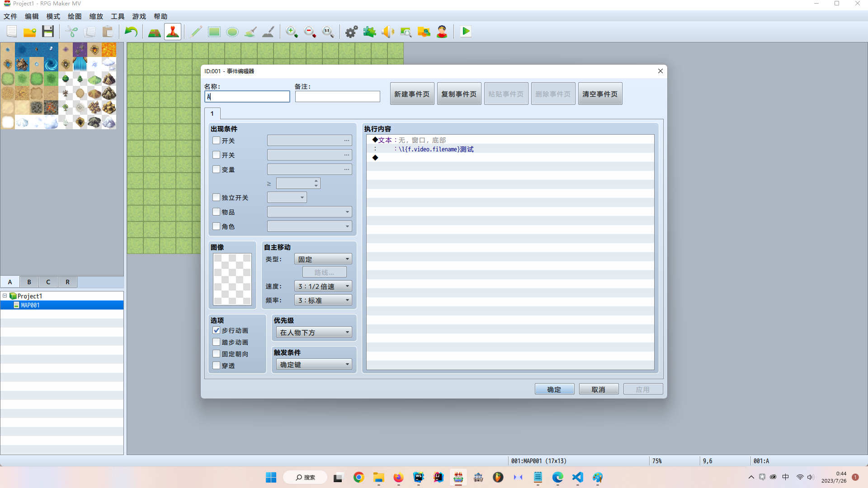
Task: Open the Character Generator icon
Action: 442,32
